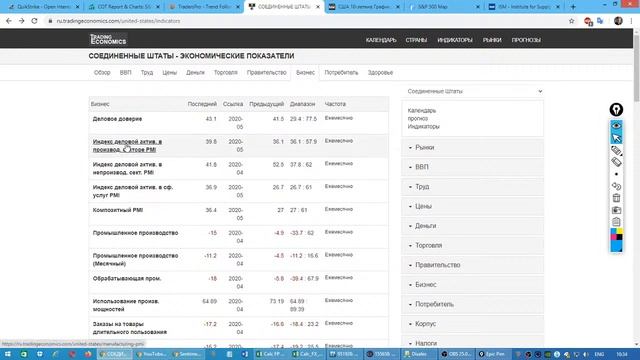The width and height of the screenshot is (640, 360).
Task: Undo last Epic Pen stroke
Action: point(616,186)
